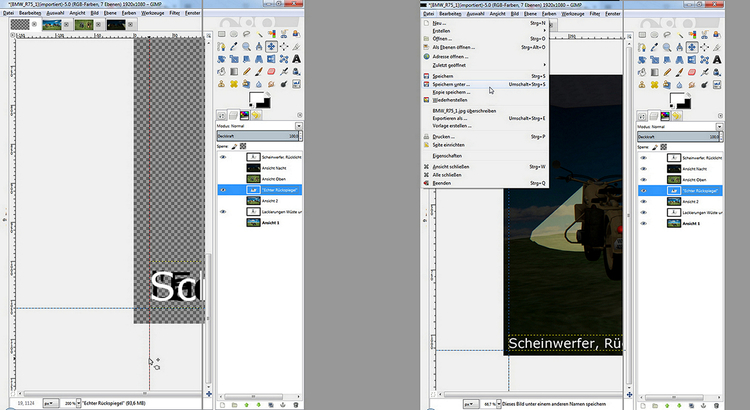Switch to Undo History tab in left window dock
Viewport: 750px width, 410px height.
256,115
